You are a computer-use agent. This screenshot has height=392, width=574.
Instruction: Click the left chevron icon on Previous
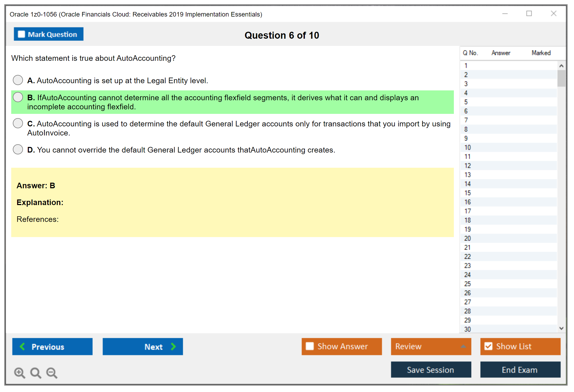point(23,347)
